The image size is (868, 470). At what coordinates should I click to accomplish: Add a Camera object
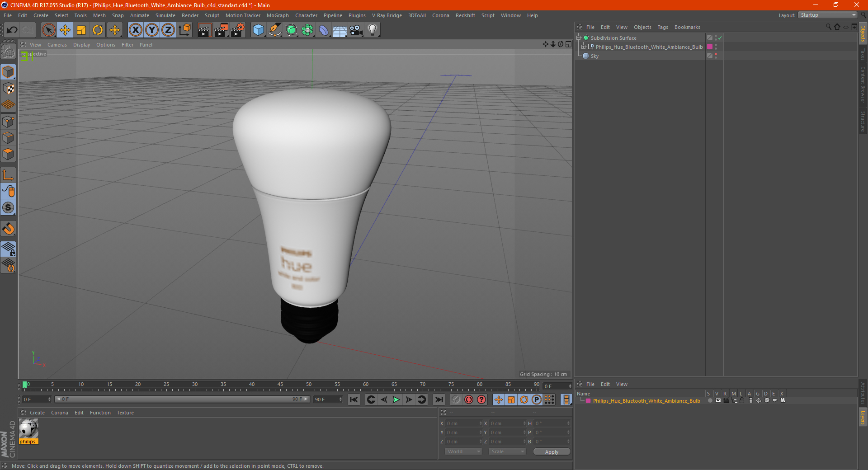(x=356, y=30)
